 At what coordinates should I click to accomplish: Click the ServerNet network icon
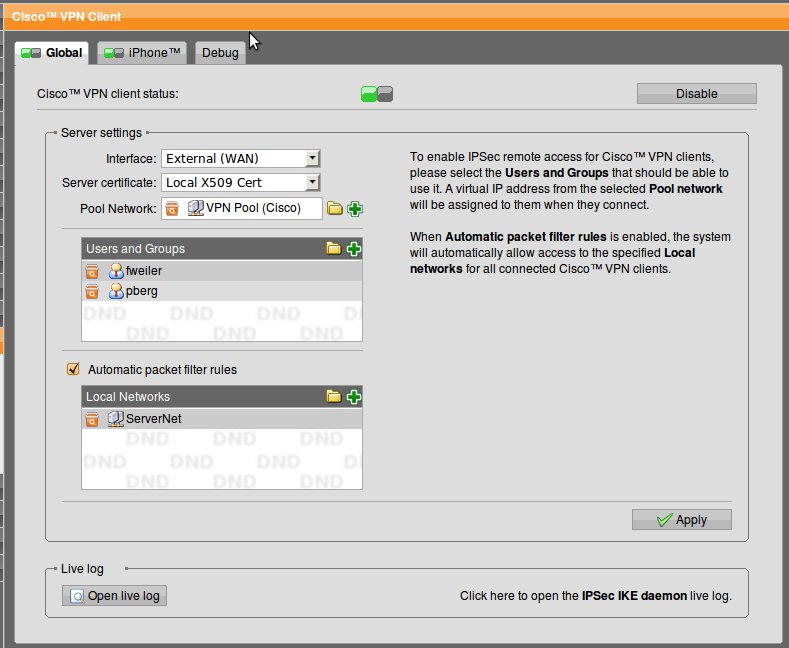(116, 419)
